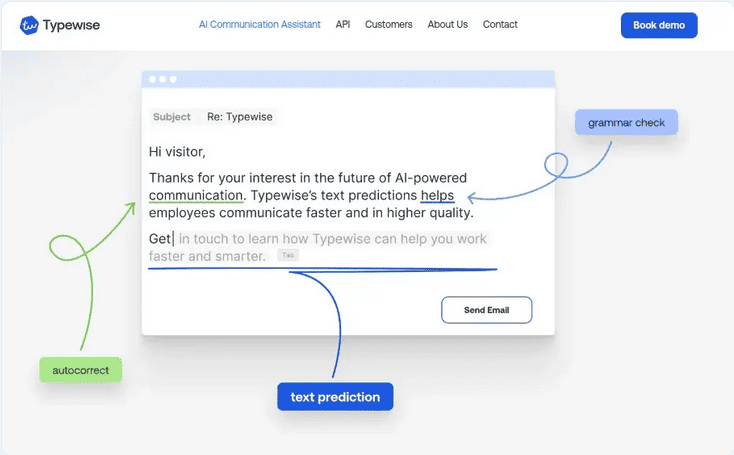Click the typed word Get

click(160, 239)
